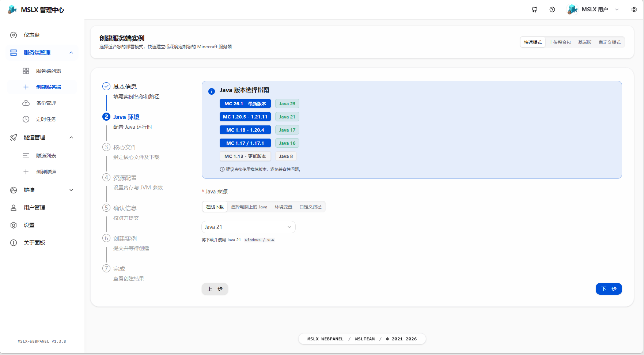Click the Java 16 tag
The width and height of the screenshot is (644, 355).
click(x=287, y=143)
